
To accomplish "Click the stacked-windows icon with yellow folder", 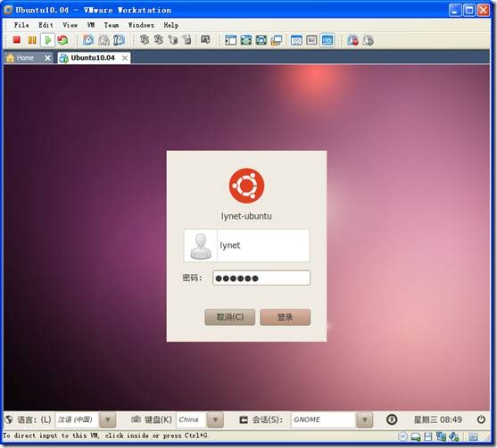I will coord(277,40).
